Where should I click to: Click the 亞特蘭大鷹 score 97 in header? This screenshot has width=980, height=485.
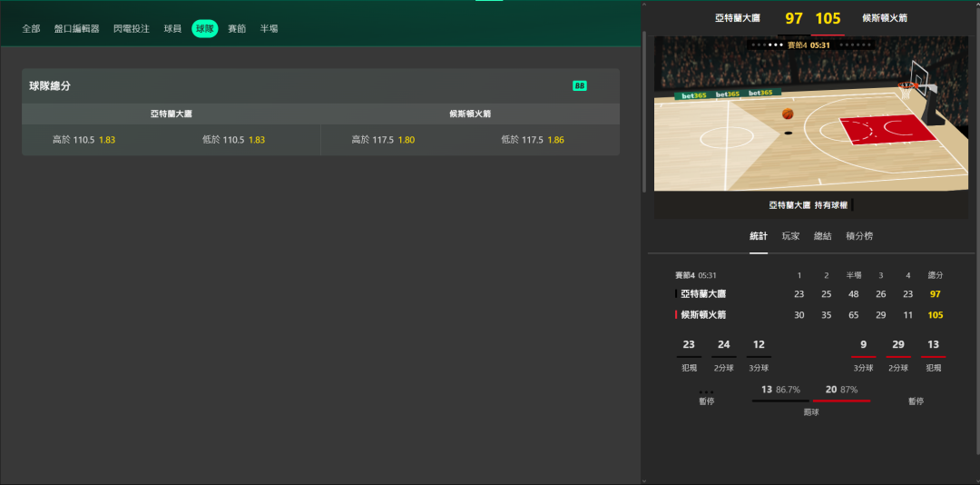pyautogui.click(x=794, y=18)
